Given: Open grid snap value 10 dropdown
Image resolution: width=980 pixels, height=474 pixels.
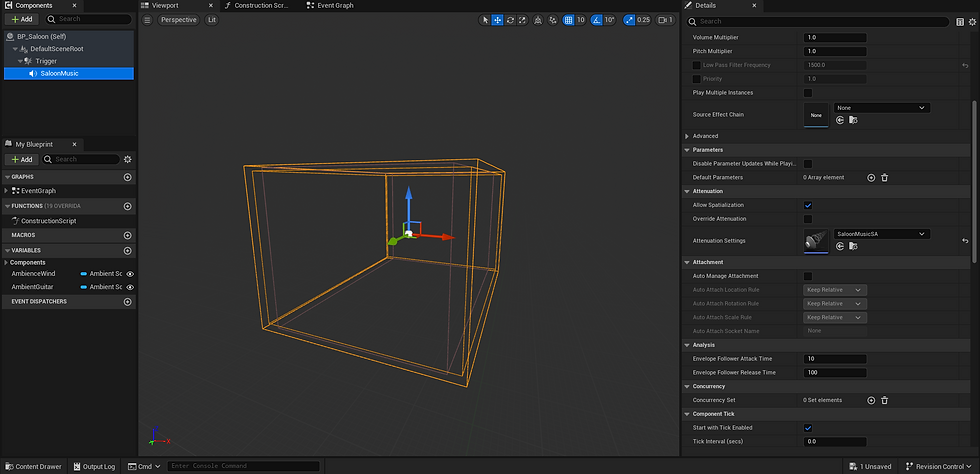Looking at the screenshot, I should (x=581, y=20).
